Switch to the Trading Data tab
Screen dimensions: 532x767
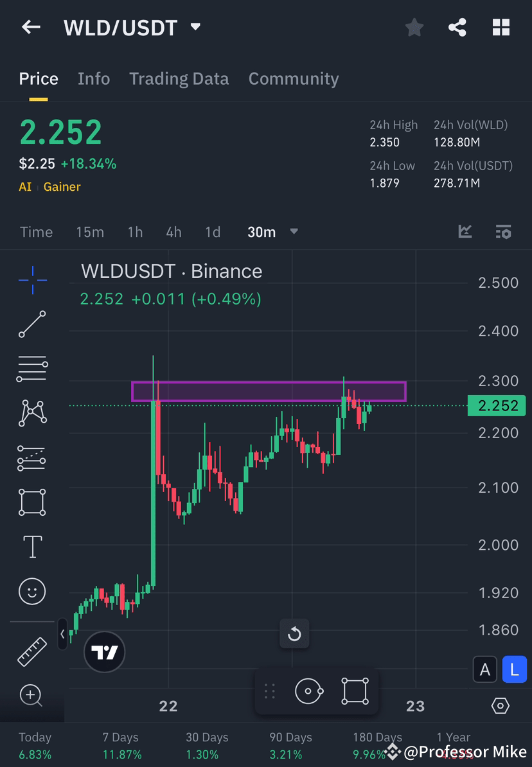179,78
